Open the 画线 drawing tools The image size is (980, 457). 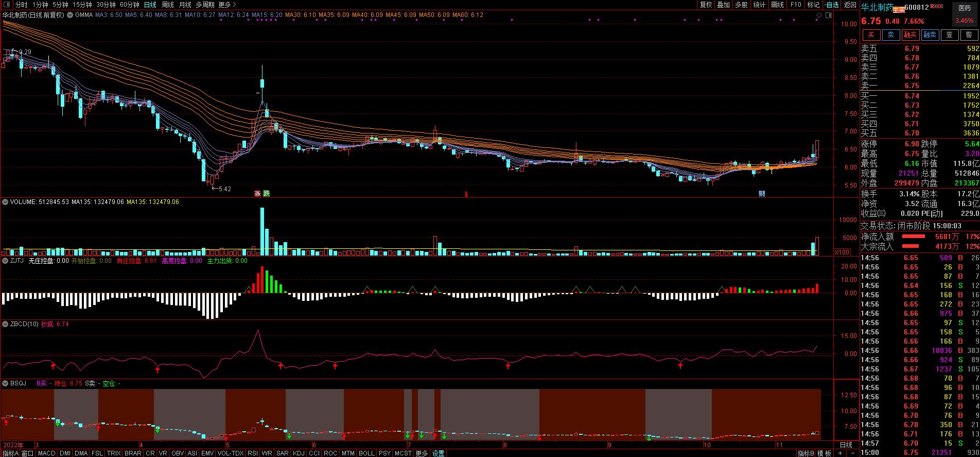pos(777,5)
